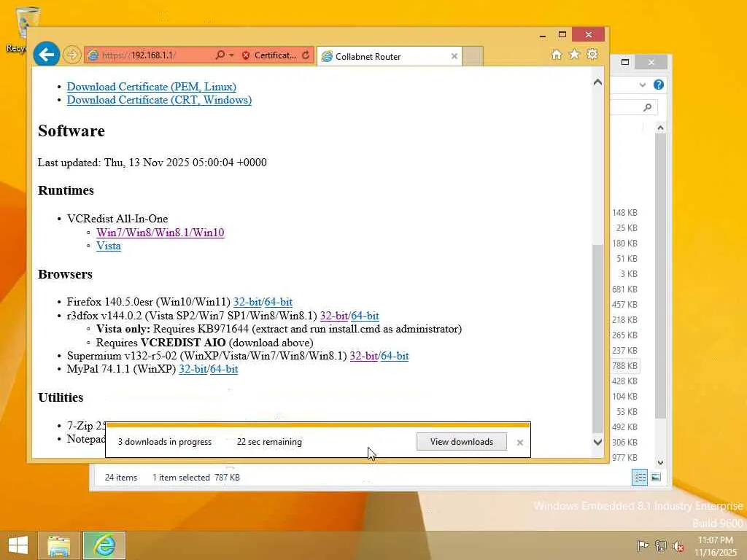Click Explorer file list scroll down arrow
This screenshot has height=560, width=747.
click(660, 462)
